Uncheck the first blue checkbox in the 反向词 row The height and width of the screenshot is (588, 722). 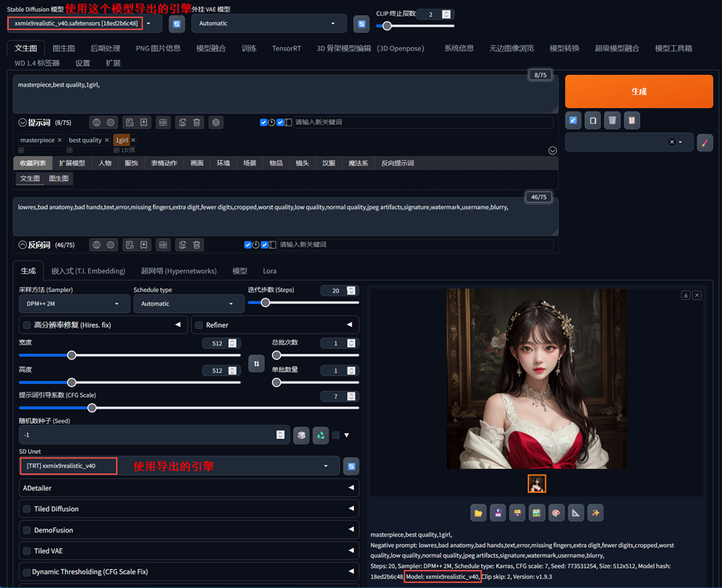click(248, 245)
